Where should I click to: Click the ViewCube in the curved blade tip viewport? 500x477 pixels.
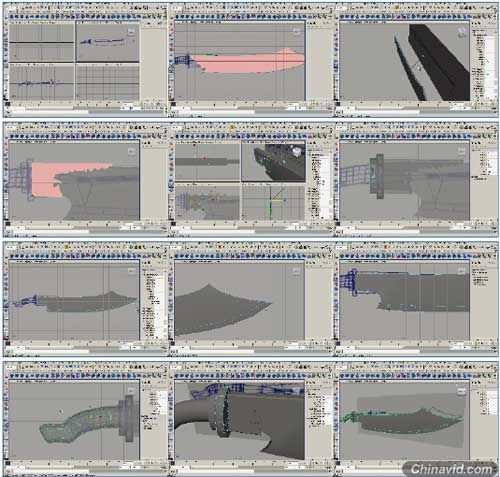tap(296, 271)
